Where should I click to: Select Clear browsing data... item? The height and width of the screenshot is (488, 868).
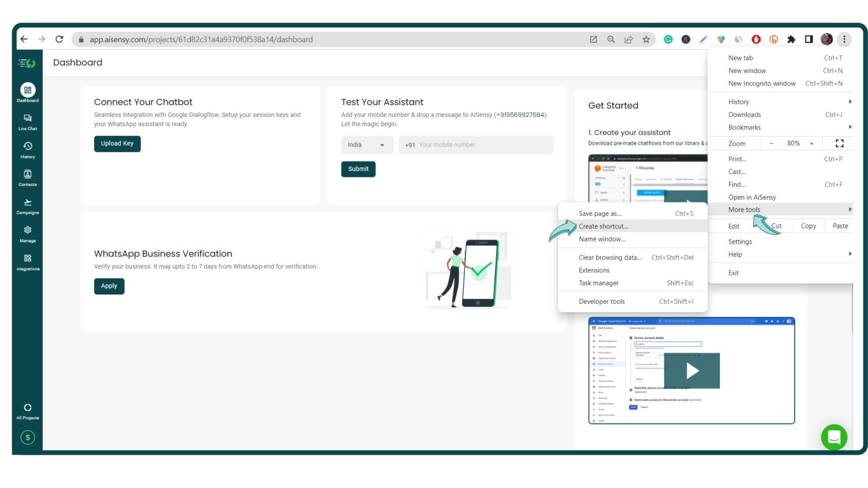tap(633, 258)
